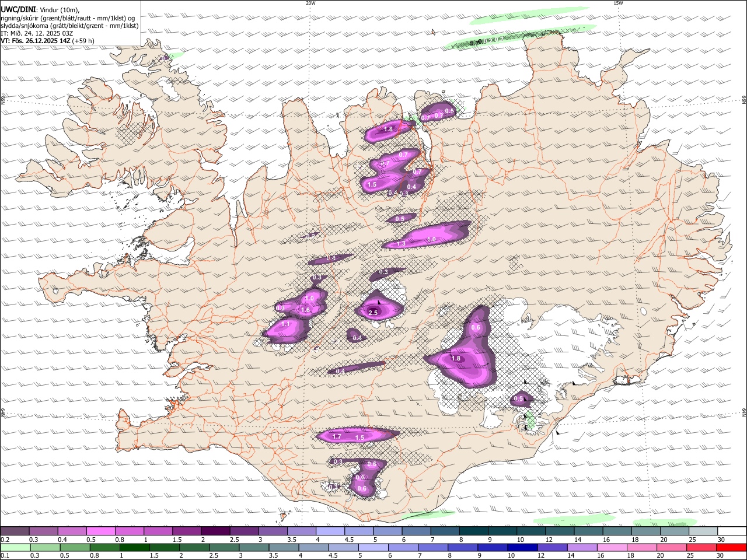
Task: Click the snow patch labelled 2.5 at map center
Action: coord(380,307)
